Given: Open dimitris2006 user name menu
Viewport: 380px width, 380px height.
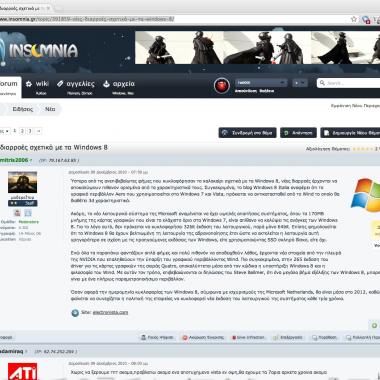Looking at the screenshot, I should [x=16, y=160].
